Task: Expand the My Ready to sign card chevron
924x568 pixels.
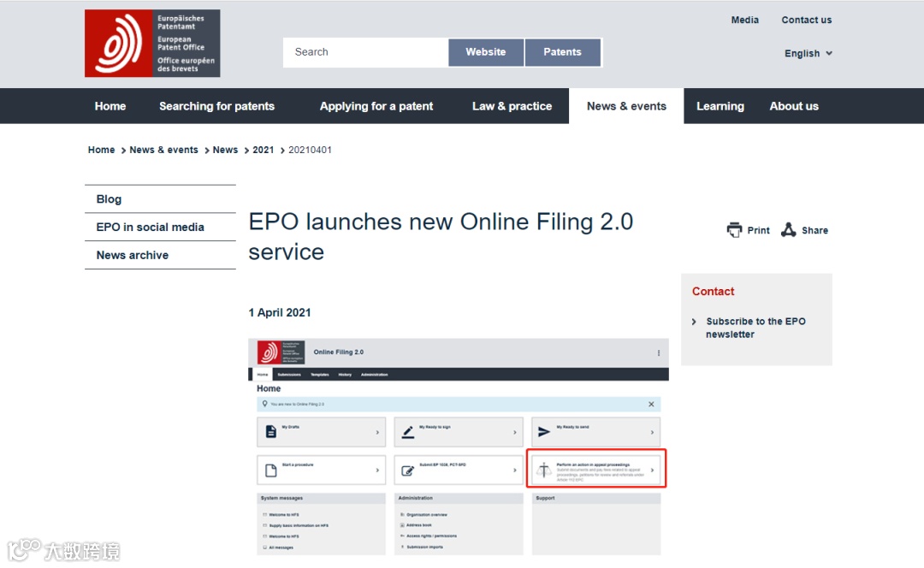Action: tap(514, 433)
